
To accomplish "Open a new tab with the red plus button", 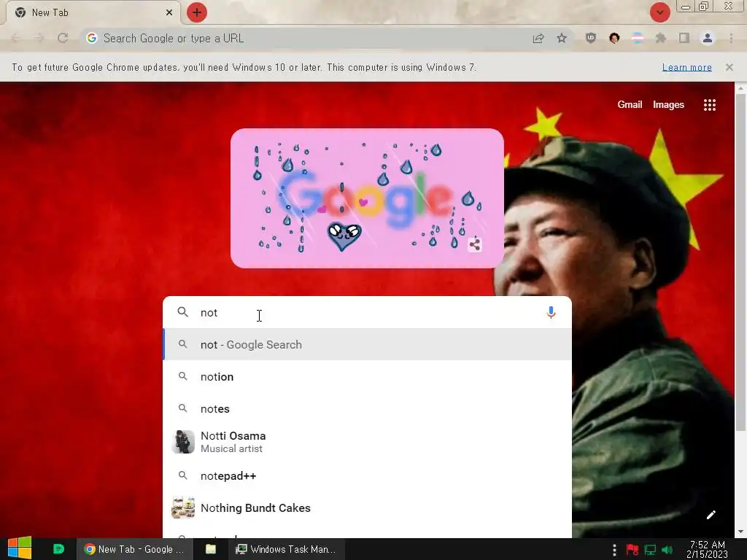I will [x=196, y=12].
